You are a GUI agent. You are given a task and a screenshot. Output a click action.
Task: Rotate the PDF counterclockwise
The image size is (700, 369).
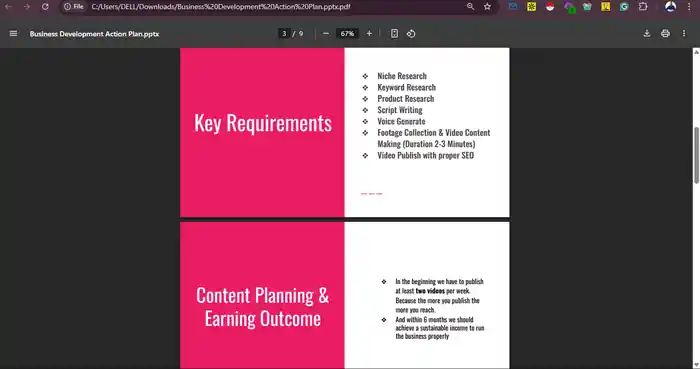click(x=411, y=33)
